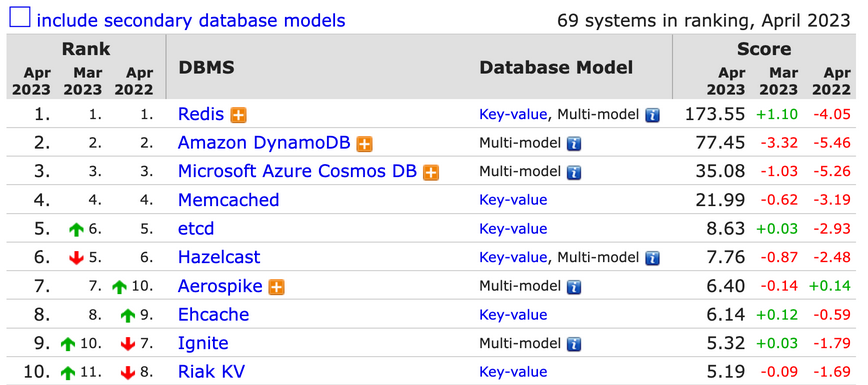This screenshot has height=385, width=868.
Task: Click the +0.14 change value for Aerospike
Action: coord(830,286)
